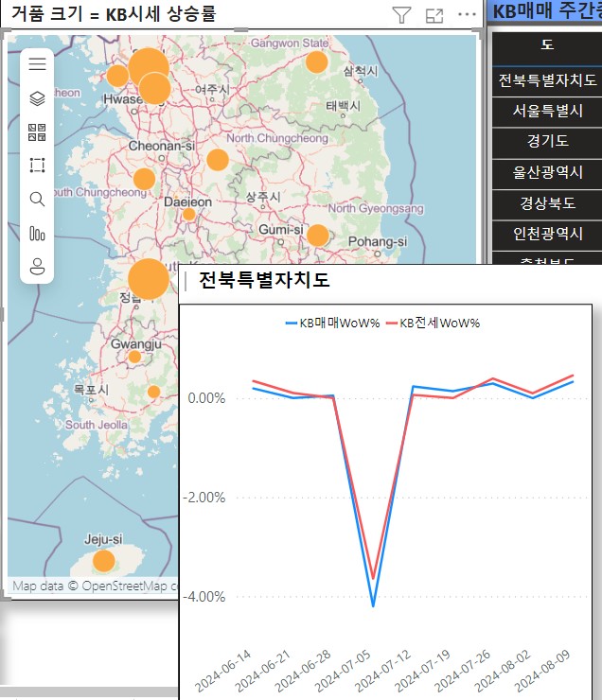Image resolution: width=602 pixels, height=700 pixels.
Task: Select the 서울특별시 table row
Action: pos(547,112)
